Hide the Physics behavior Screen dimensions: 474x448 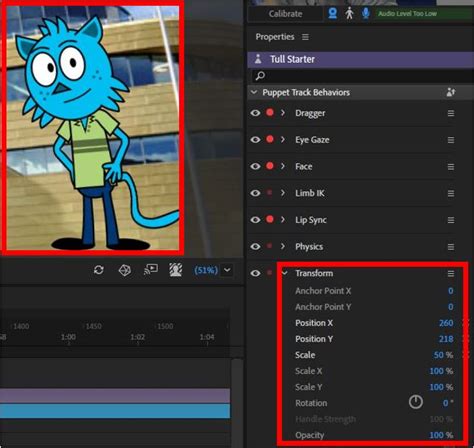click(x=255, y=246)
